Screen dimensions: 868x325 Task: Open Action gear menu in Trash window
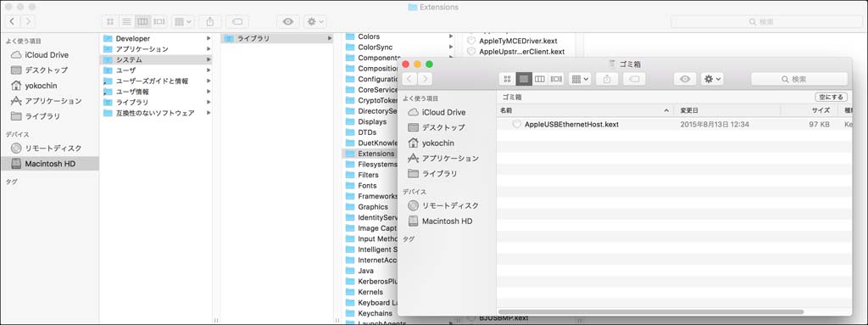pyautogui.click(x=712, y=79)
